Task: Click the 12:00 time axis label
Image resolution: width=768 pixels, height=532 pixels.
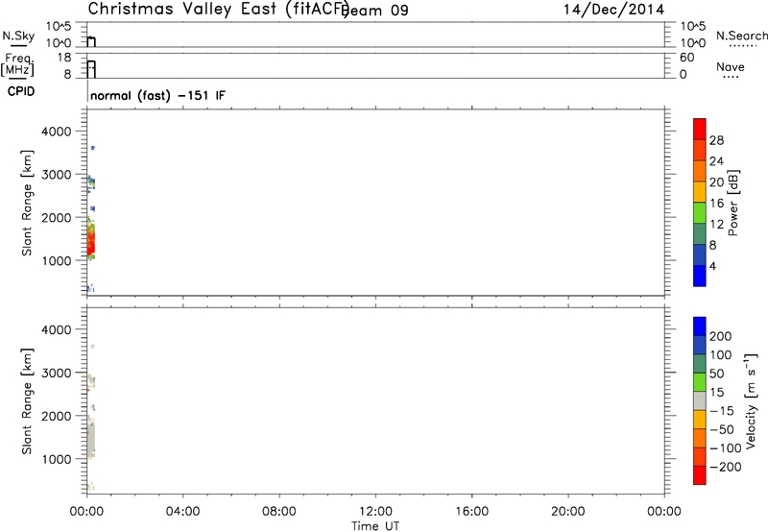Action: 375,512
